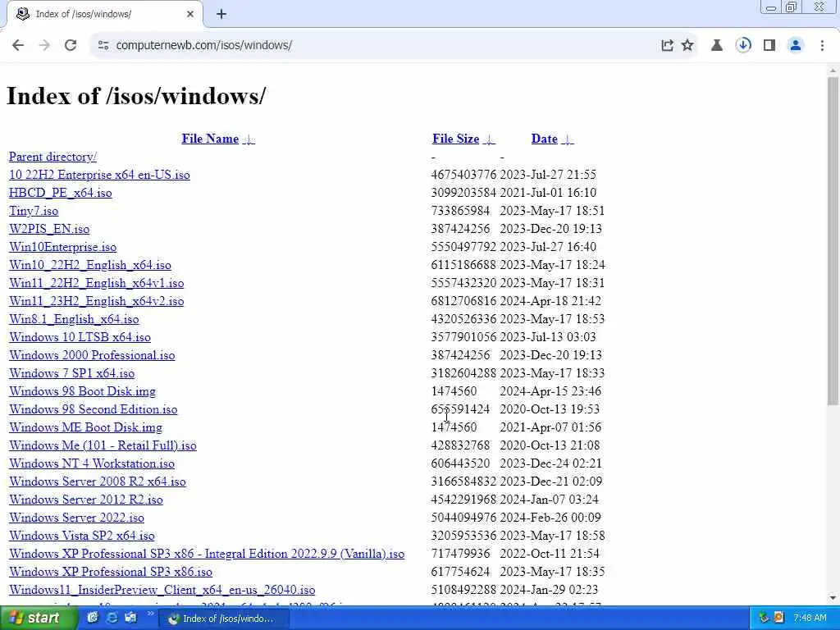Expand quick launch overflow chevron
The height and width of the screenshot is (630, 840).
coord(151,614)
